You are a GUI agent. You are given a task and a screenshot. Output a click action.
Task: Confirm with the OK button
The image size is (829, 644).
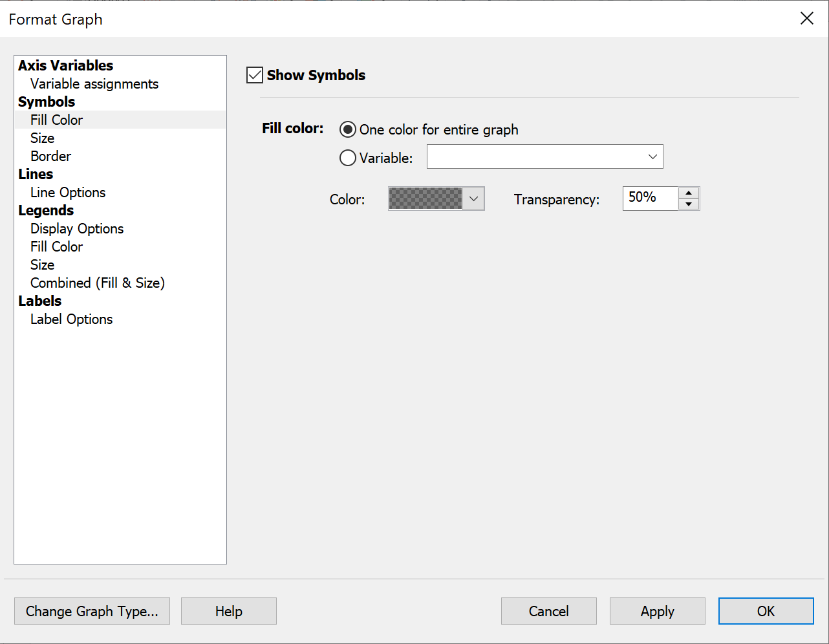pos(766,611)
